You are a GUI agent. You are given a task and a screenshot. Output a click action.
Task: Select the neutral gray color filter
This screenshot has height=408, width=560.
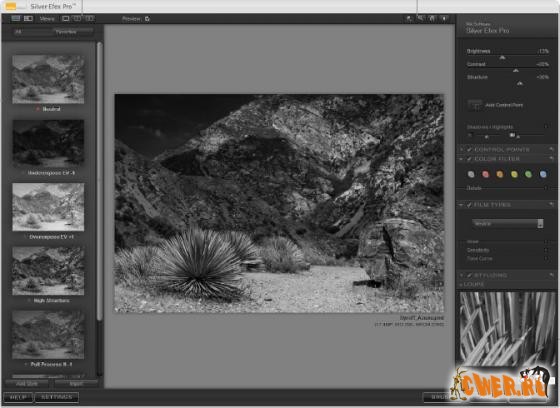coord(471,174)
